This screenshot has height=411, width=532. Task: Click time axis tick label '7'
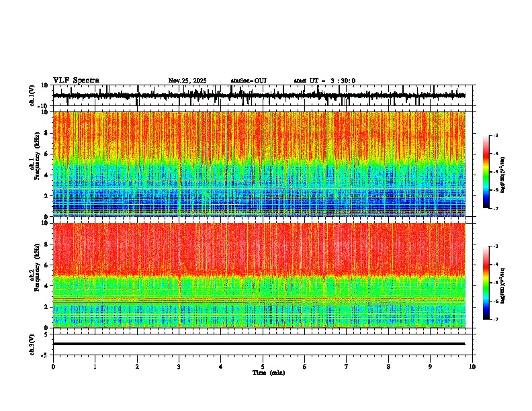(347, 367)
